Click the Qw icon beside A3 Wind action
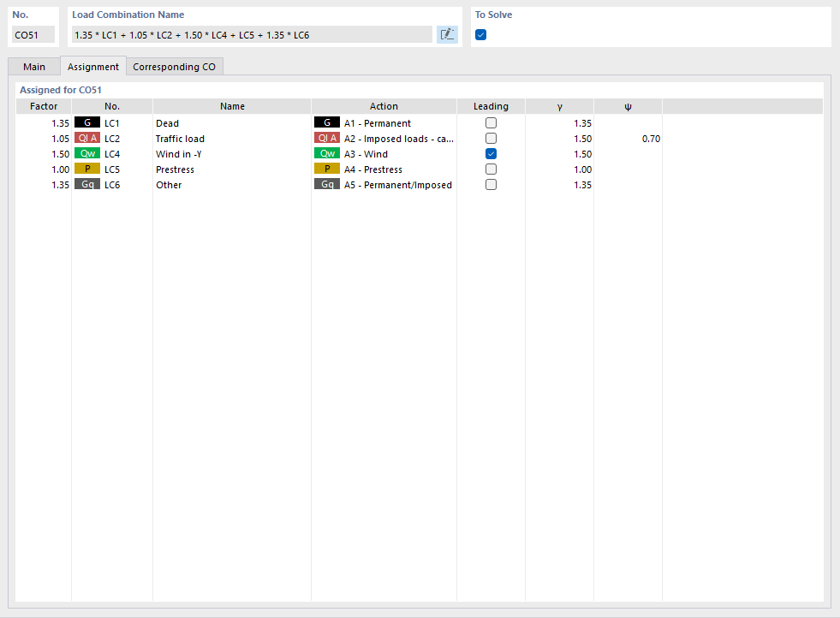Screen dimensions: 840x618 coord(327,153)
